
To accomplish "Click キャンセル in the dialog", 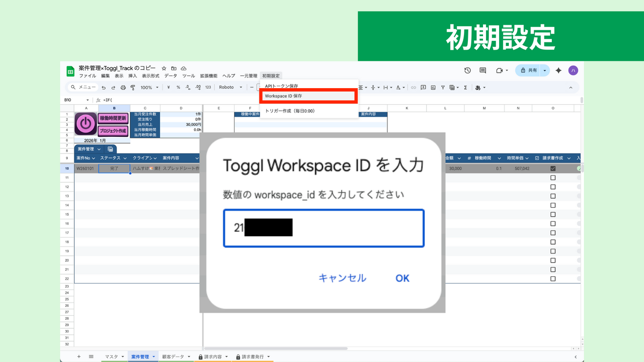I will pos(342,278).
